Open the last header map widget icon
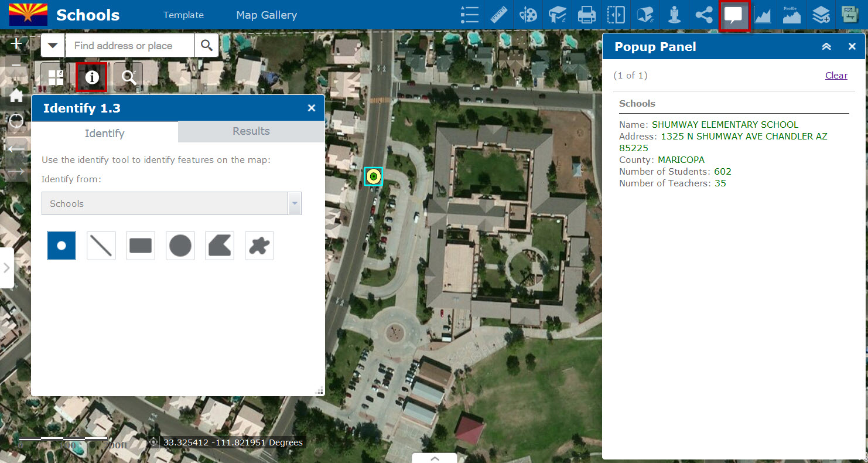The height and width of the screenshot is (463, 868). click(x=850, y=14)
